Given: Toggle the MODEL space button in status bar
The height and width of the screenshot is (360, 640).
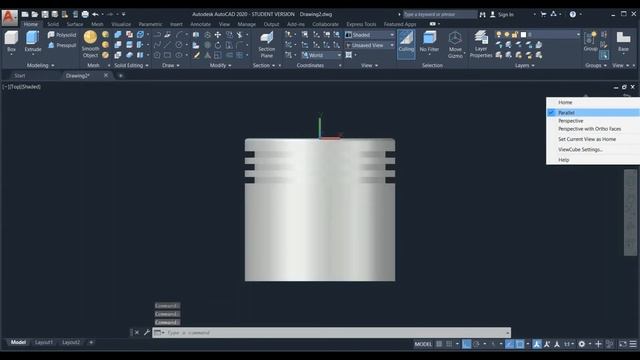Looking at the screenshot, I should (423, 344).
